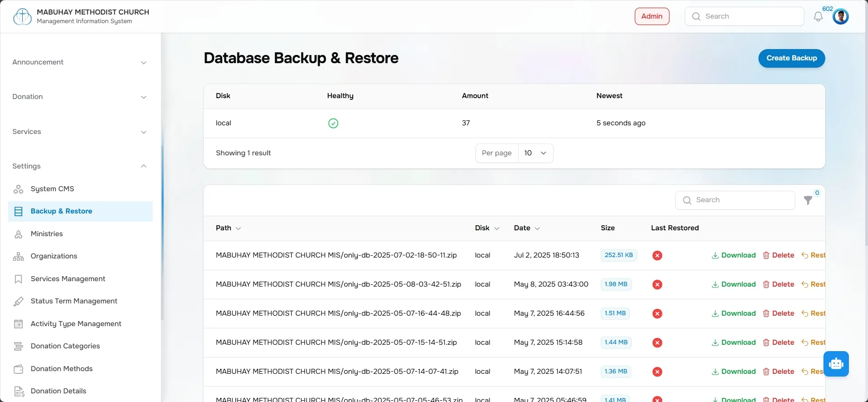Expand the Donation sidebar menu

coord(80,97)
